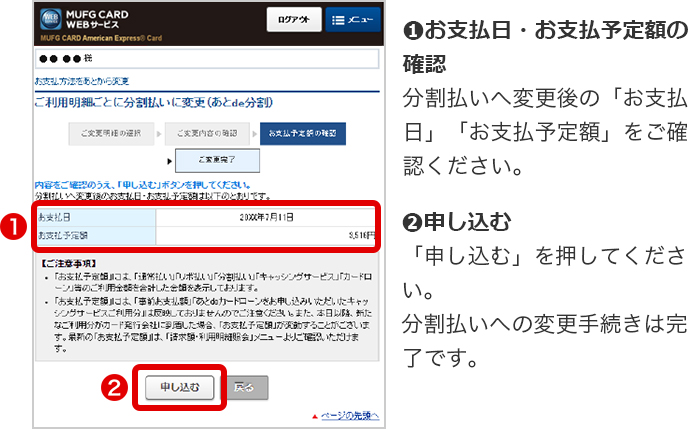Image resolution: width=690 pixels, height=429 pixels.
Task: Jump to top via ページの先頭へ link
Action: point(345,415)
